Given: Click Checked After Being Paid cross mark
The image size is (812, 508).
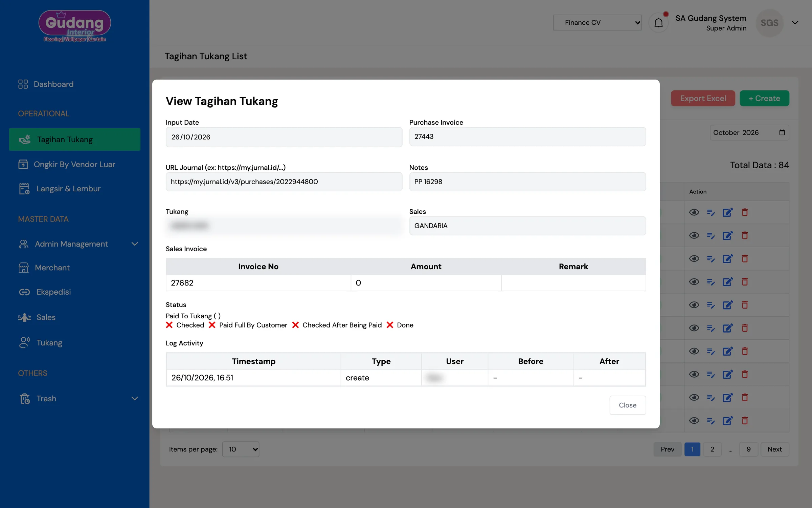Looking at the screenshot, I should pyautogui.click(x=295, y=325).
